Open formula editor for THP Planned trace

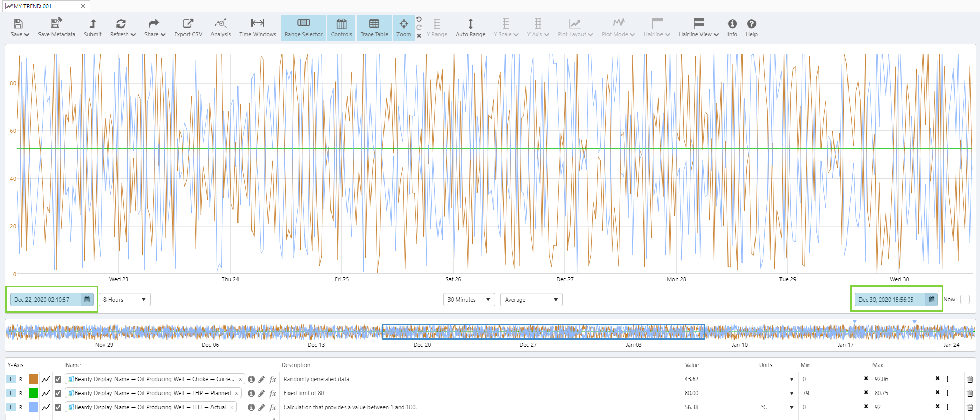[273, 394]
